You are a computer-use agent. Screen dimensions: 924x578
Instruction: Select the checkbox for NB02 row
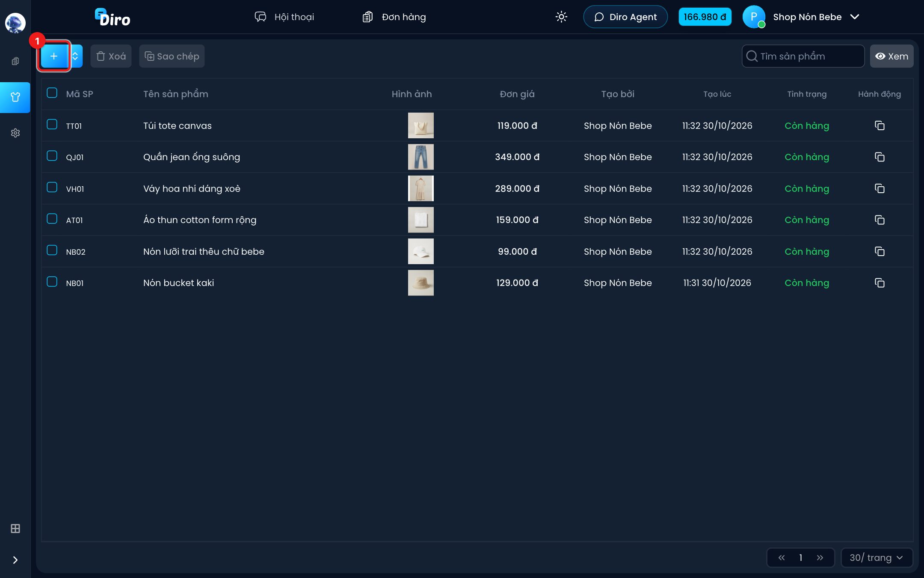click(x=52, y=250)
